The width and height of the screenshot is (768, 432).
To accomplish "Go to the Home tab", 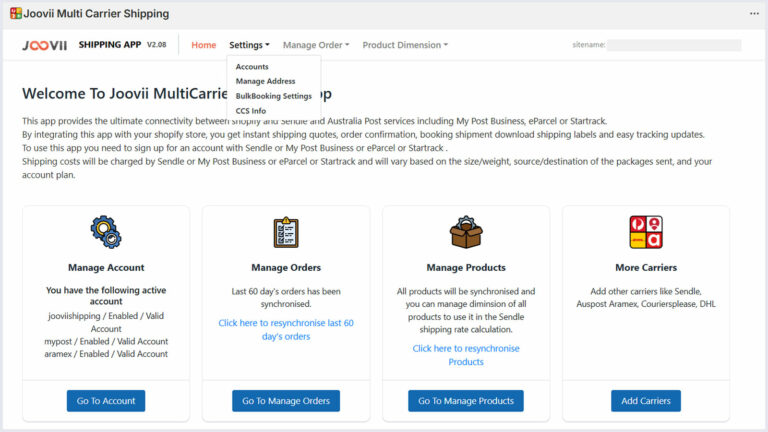I will click(204, 45).
